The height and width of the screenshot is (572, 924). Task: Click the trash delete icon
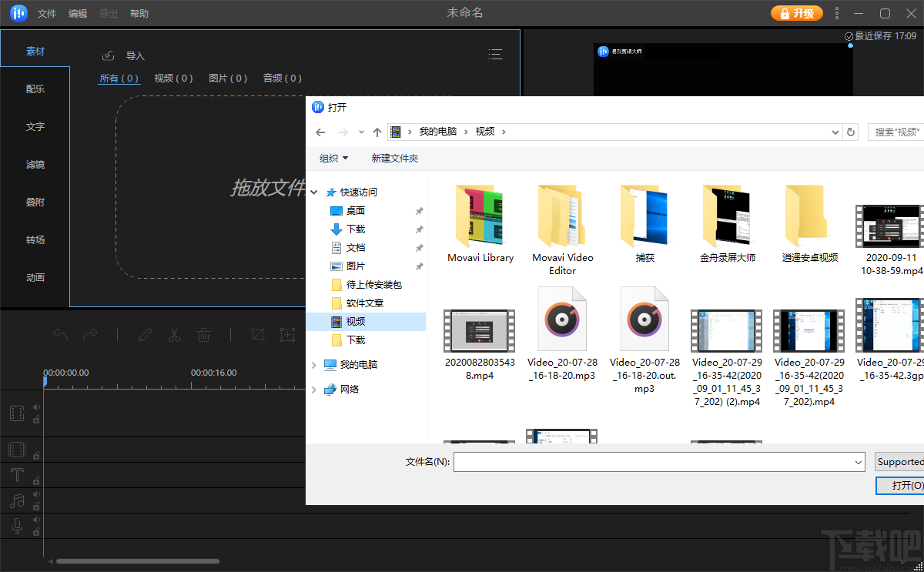[x=204, y=334]
